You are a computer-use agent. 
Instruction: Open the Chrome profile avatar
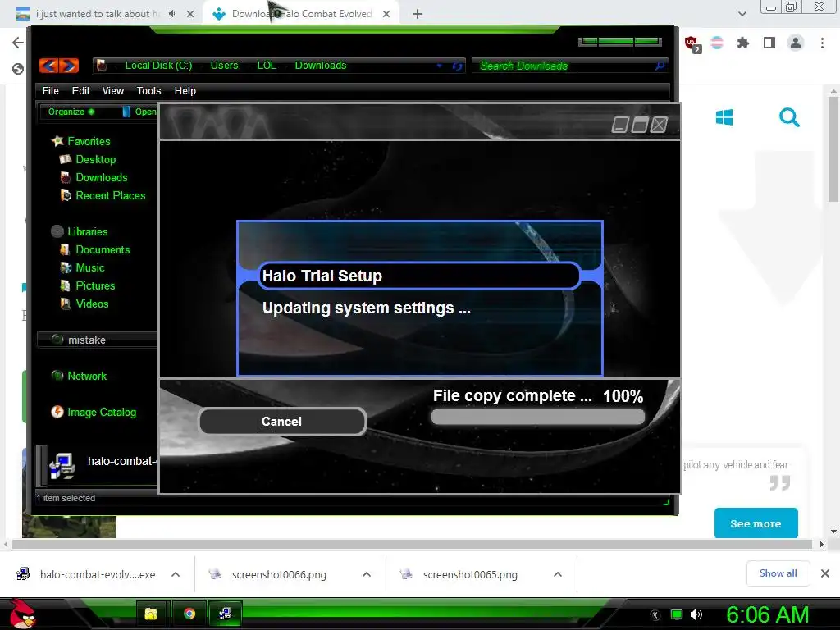(796, 43)
